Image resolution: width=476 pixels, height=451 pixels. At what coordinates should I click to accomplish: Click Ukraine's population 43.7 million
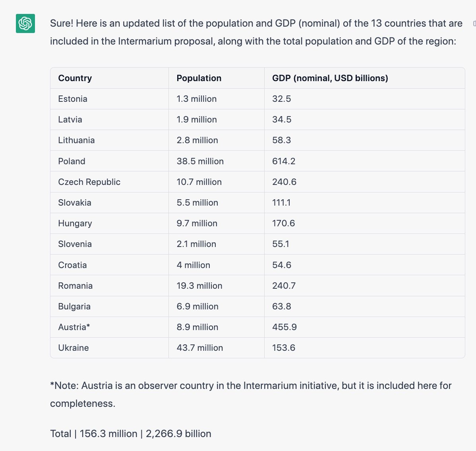[199, 348]
